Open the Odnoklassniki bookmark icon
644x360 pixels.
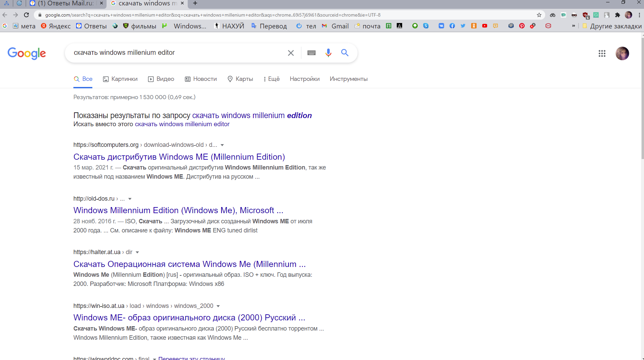tap(474, 26)
